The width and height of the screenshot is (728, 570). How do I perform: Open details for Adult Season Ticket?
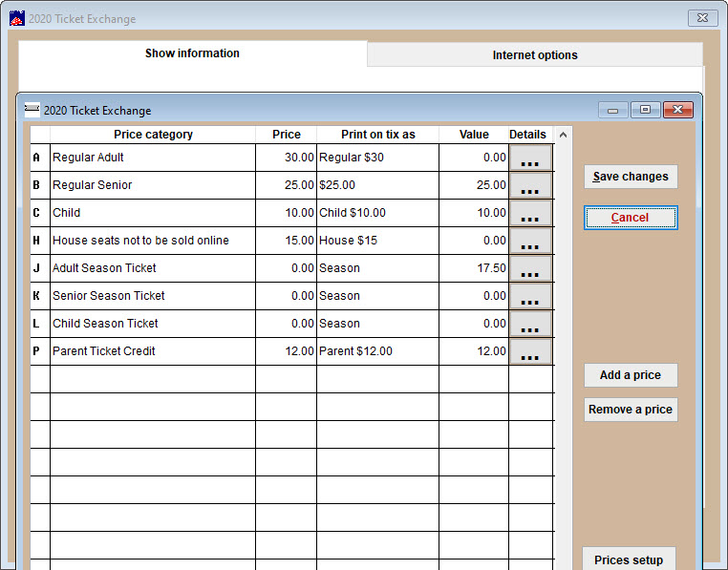530,268
